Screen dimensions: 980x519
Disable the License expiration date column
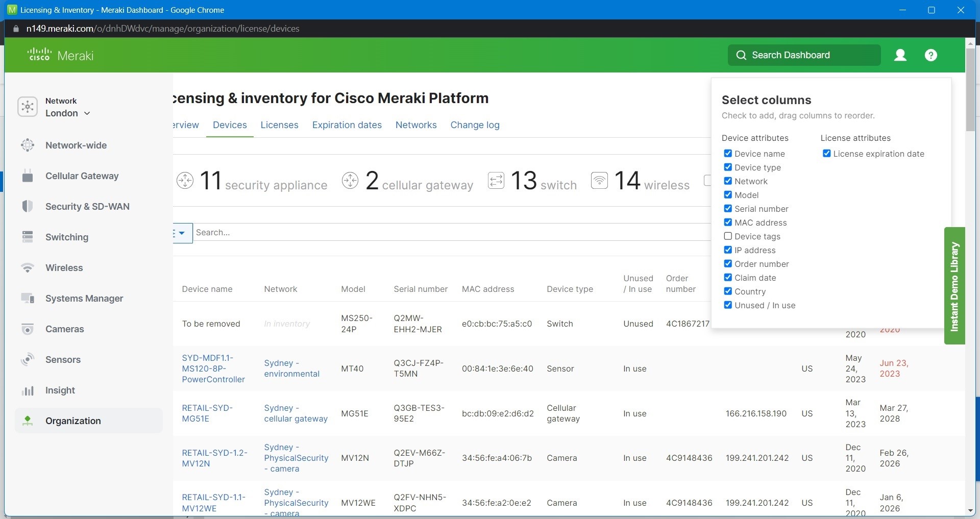point(827,153)
